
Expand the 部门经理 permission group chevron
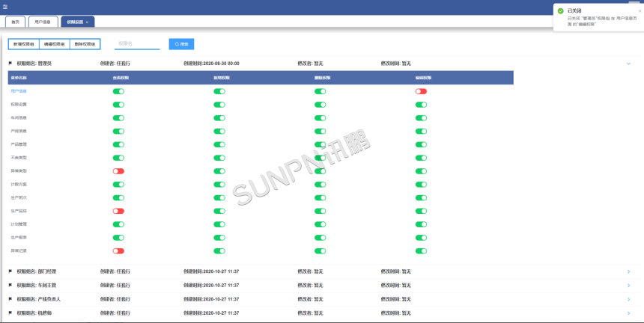(x=628, y=271)
